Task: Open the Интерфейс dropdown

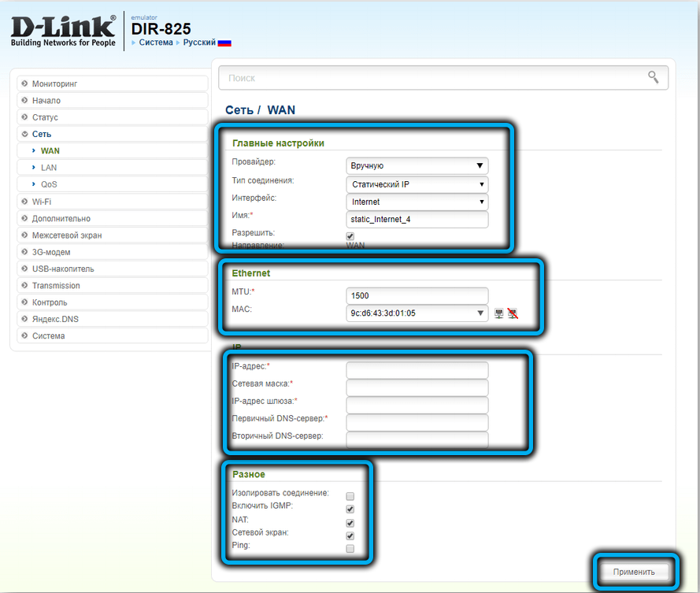Action: point(417,202)
